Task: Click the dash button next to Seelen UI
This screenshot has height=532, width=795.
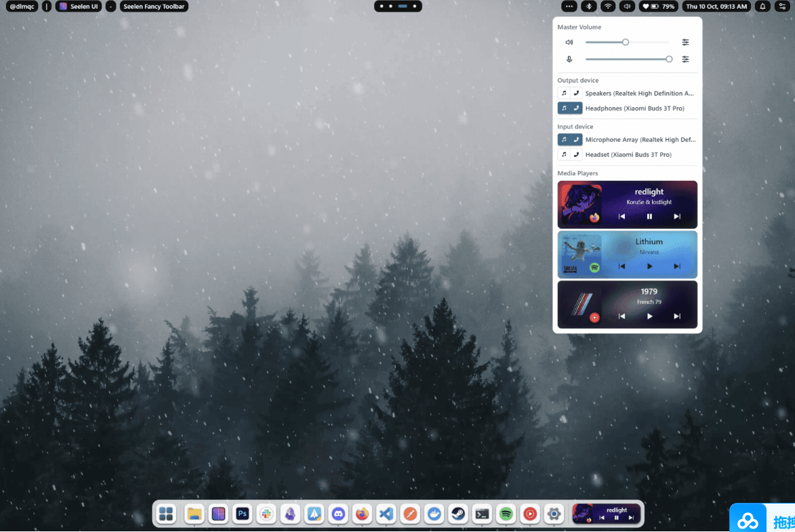Action: point(110,6)
